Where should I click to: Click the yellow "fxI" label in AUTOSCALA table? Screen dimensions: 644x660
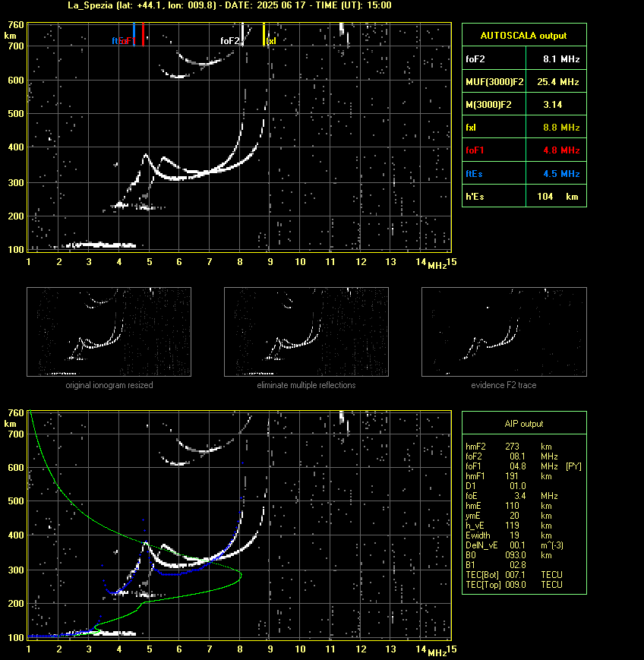coord(471,128)
